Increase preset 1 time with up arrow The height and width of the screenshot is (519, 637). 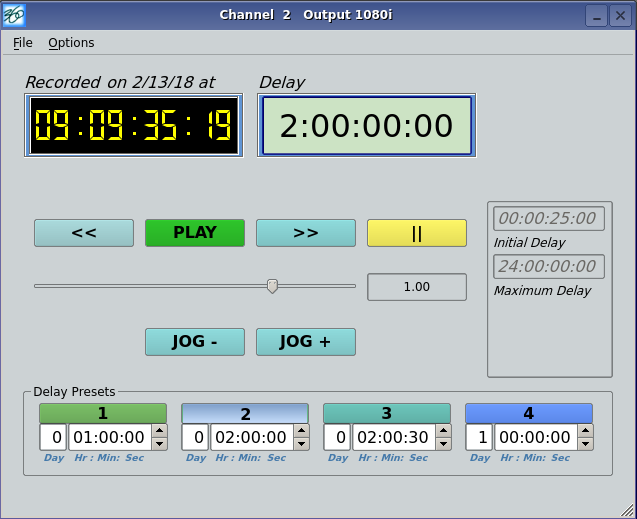tap(160, 431)
